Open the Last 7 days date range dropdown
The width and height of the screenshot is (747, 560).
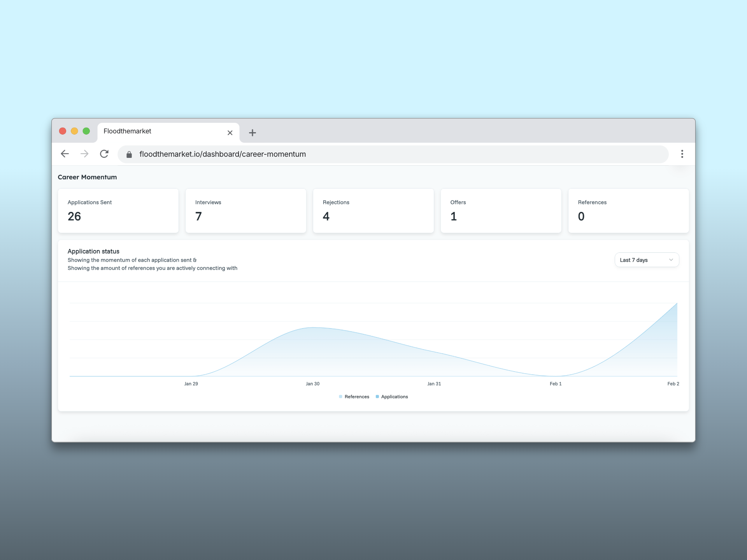click(x=646, y=260)
